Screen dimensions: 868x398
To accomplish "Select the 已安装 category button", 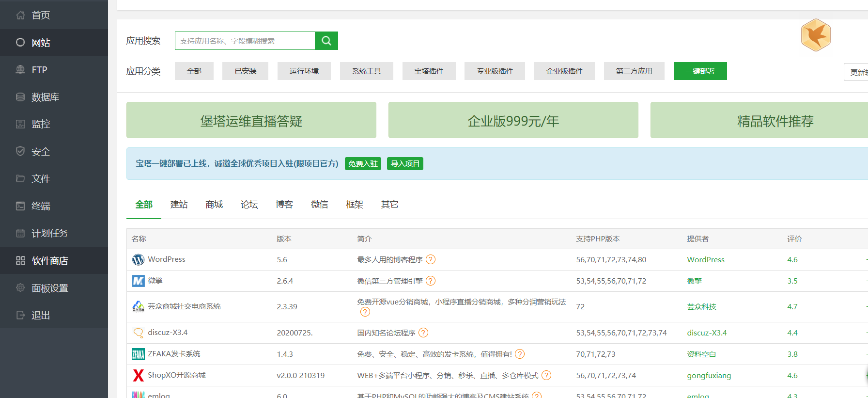I will [246, 71].
